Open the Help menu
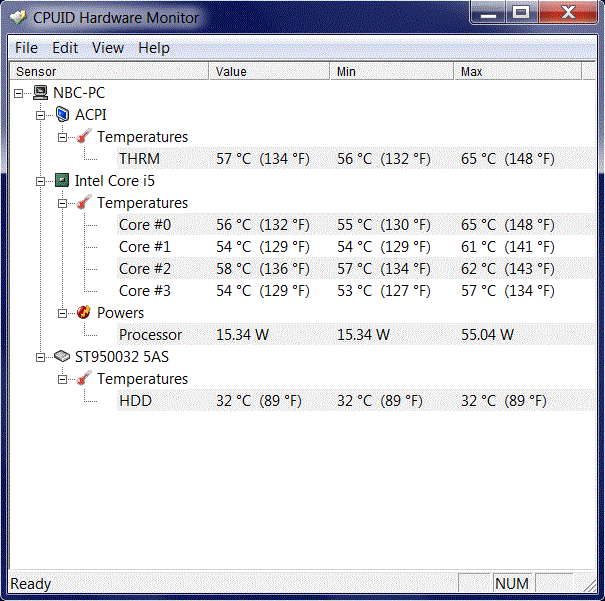The width and height of the screenshot is (605, 601). pos(154,48)
